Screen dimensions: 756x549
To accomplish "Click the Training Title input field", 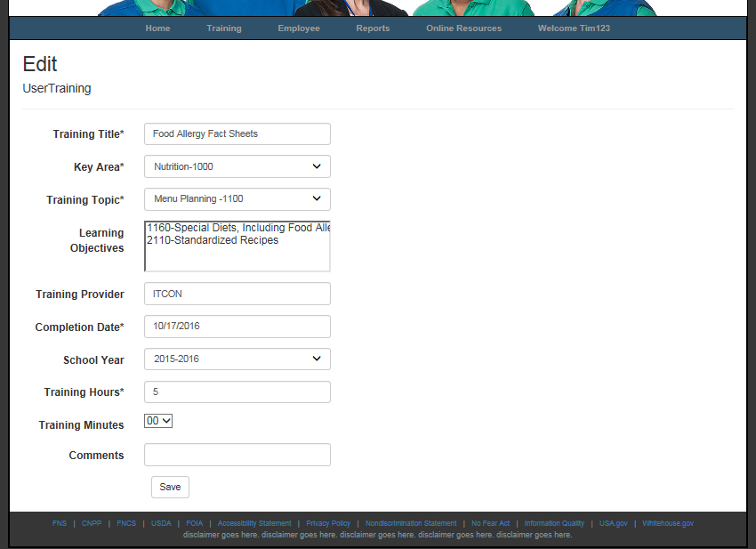I will coord(237,133).
